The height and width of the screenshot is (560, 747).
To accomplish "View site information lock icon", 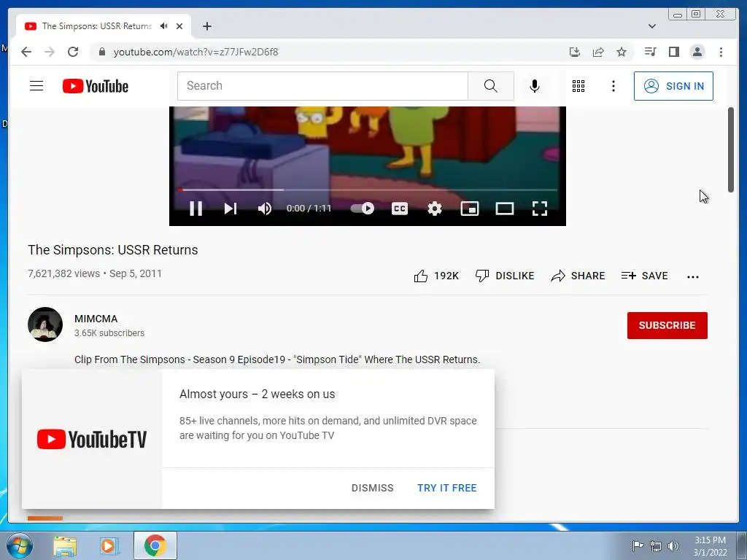I will pos(101,52).
